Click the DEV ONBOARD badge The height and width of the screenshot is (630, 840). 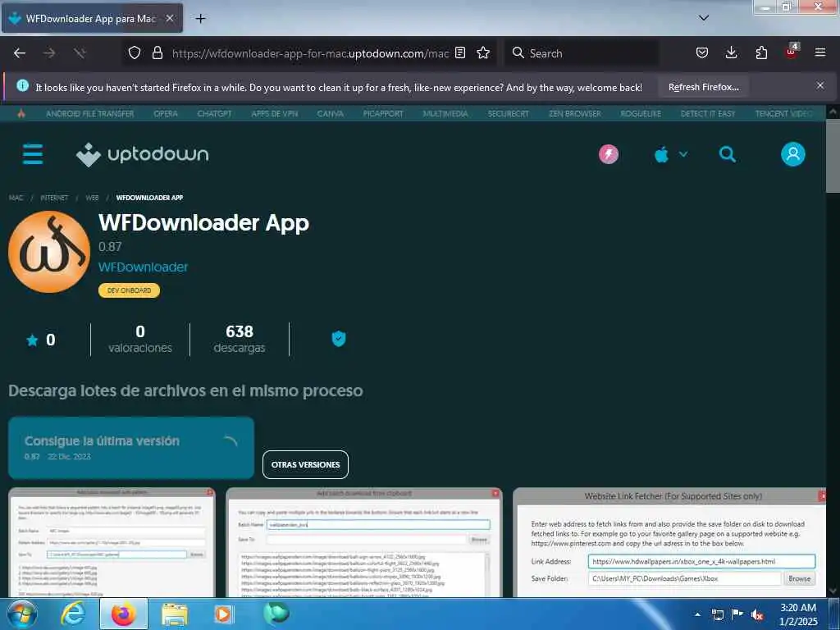(129, 290)
